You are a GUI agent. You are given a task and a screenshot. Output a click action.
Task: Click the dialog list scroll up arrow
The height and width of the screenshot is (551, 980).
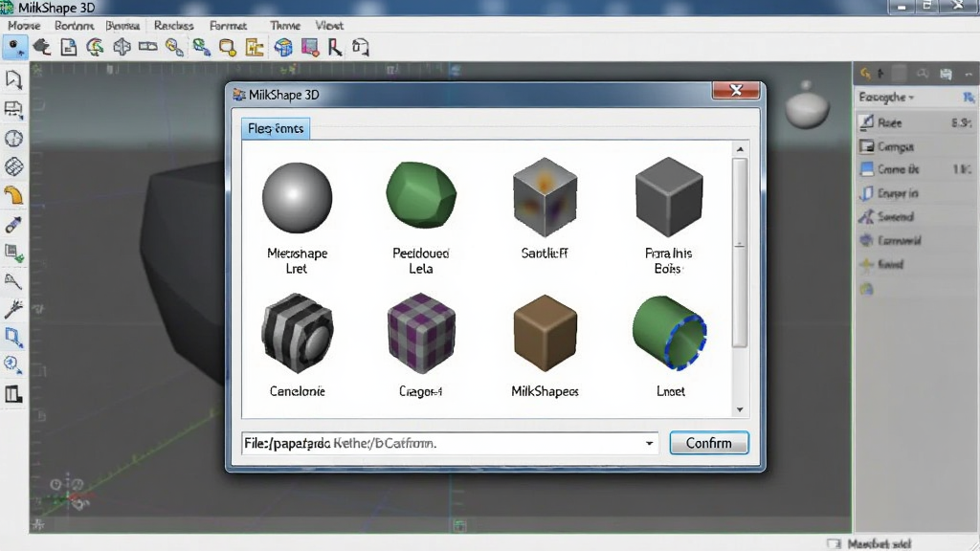pyautogui.click(x=740, y=148)
